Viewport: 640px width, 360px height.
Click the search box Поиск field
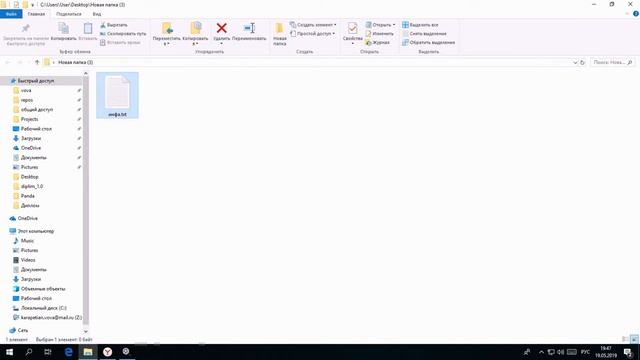[x=612, y=62]
